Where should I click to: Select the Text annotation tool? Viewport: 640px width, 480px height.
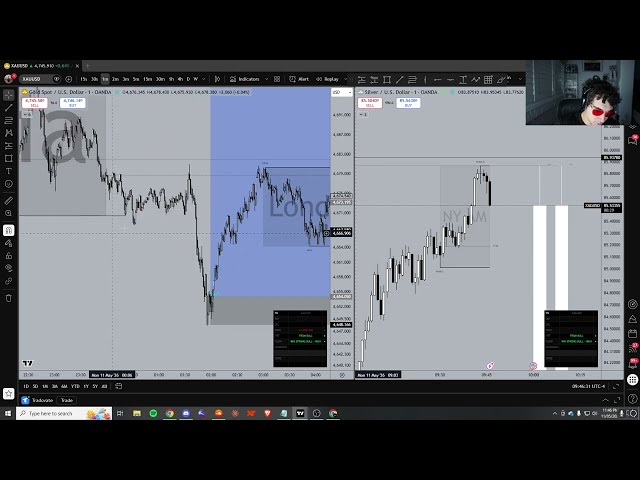[x=9, y=171]
